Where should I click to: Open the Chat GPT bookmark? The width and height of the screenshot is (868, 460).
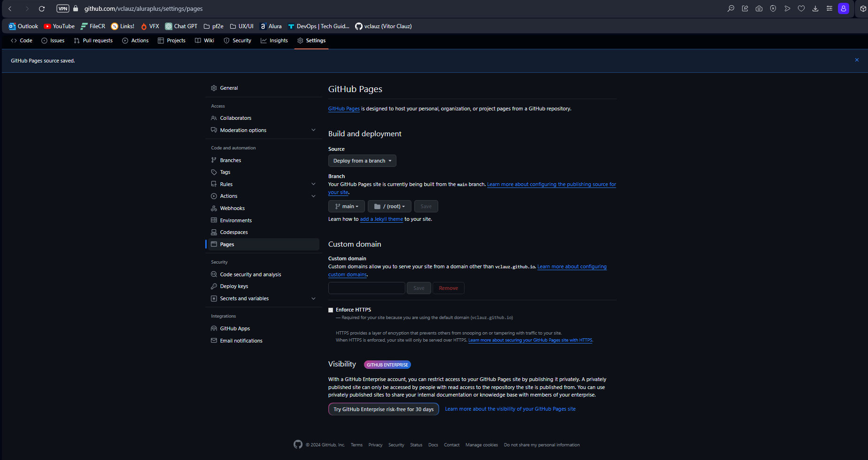pos(181,26)
